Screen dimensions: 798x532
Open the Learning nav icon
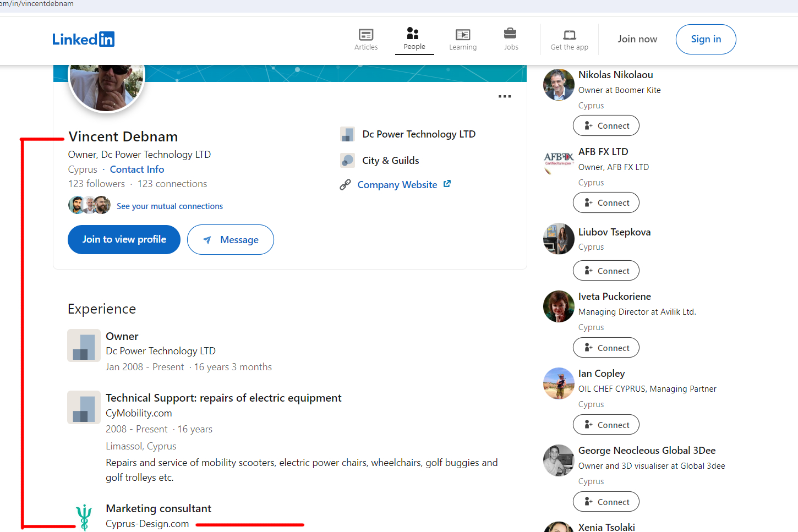(x=463, y=35)
